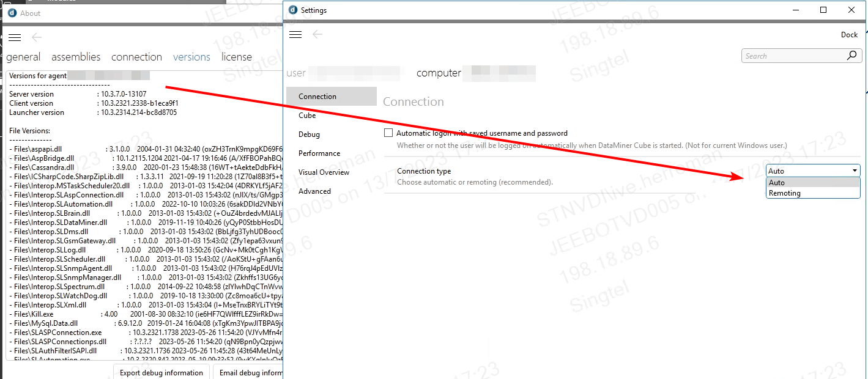The height and width of the screenshot is (379, 868).
Task: Click the back arrow in About window
Action: [37, 38]
